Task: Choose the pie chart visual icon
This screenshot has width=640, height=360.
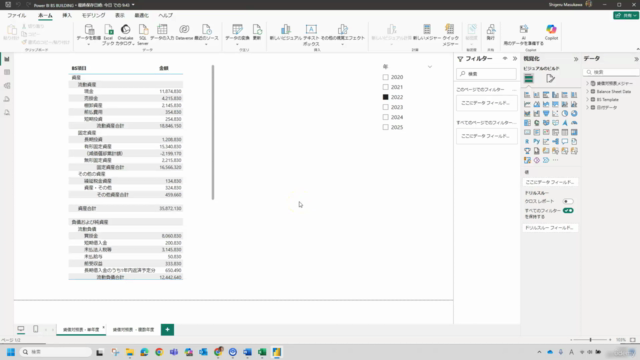Action: tap(564, 113)
